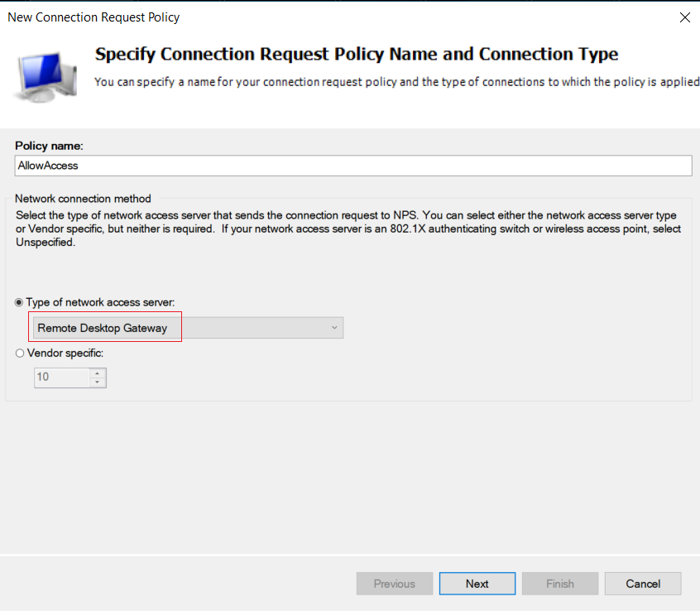Click the Next button
Viewport: 700px width, 611px height.
point(477,584)
